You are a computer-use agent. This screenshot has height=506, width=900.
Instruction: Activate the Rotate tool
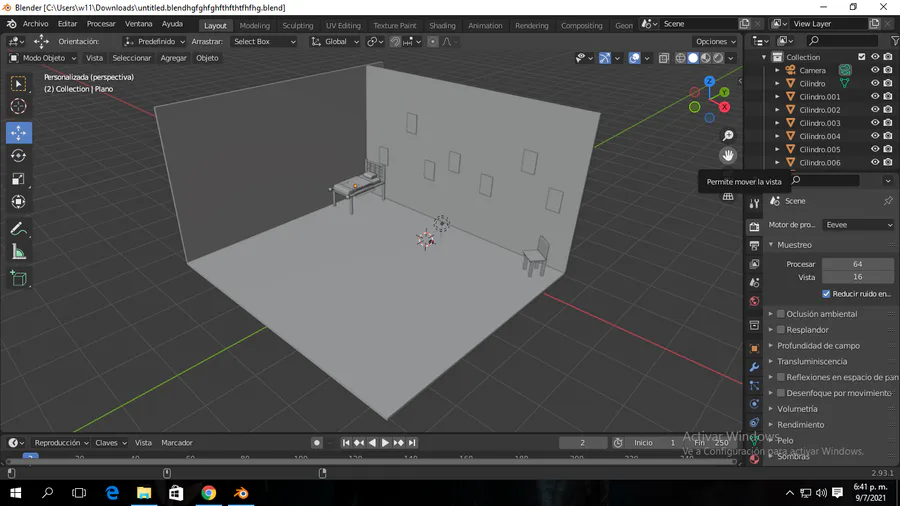pos(18,155)
